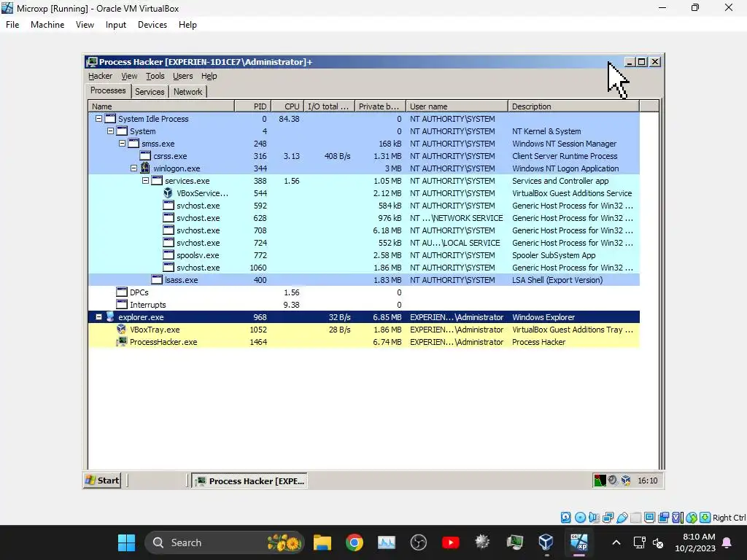Screen dimensions: 747x560
Task: Click the Interrupts row icon
Action: [122, 304]
